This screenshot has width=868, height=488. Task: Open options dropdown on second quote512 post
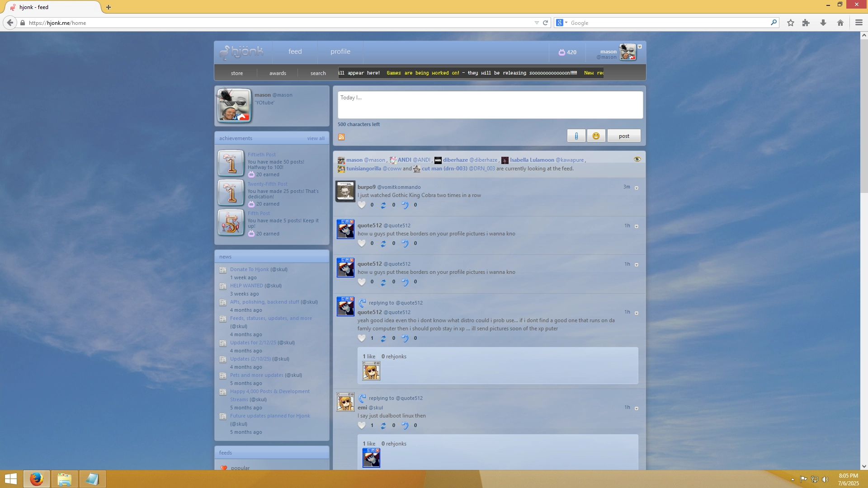[637, 264]
